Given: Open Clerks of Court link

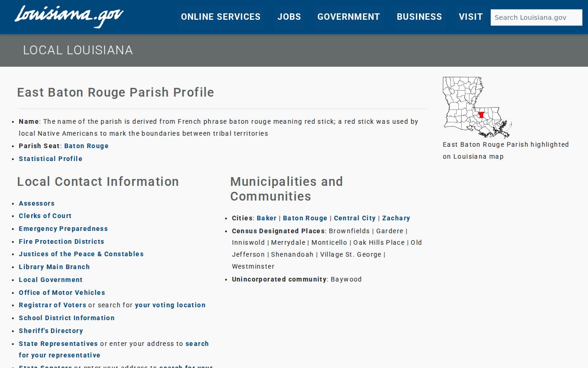Looking at the screenshot, I should pos(45,216).
